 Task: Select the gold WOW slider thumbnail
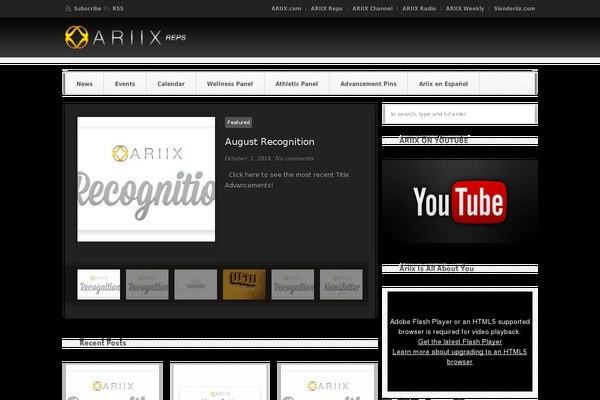pos(244,284)
